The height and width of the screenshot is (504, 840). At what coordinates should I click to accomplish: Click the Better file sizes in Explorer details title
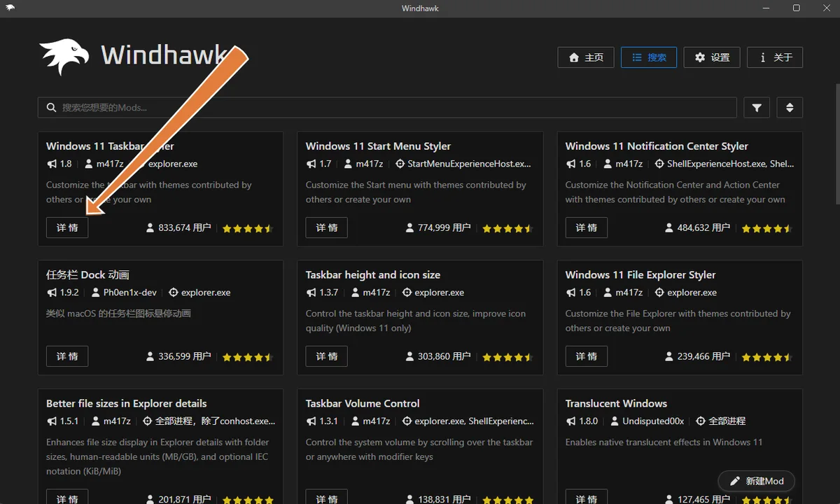tap(127, 403)
